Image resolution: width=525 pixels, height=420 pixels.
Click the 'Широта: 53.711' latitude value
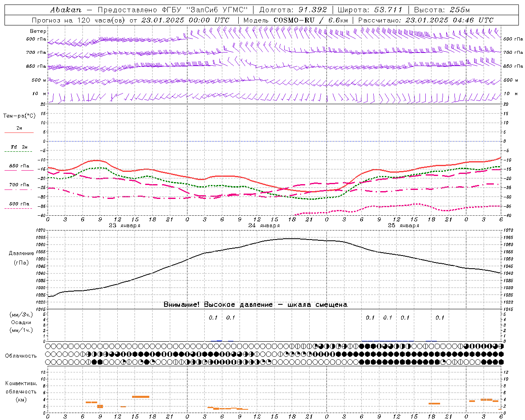pyautogui.click(x=370, y=10)
